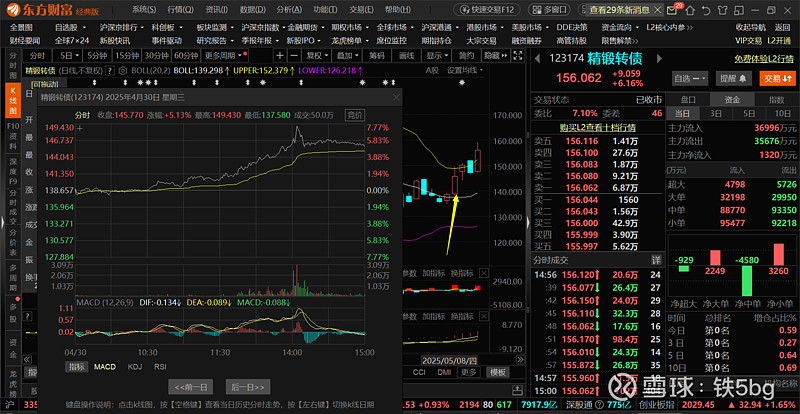The image size is (800, 414).
Task: Set a price alert with 提醒 bell
Action: click(733, 78)
